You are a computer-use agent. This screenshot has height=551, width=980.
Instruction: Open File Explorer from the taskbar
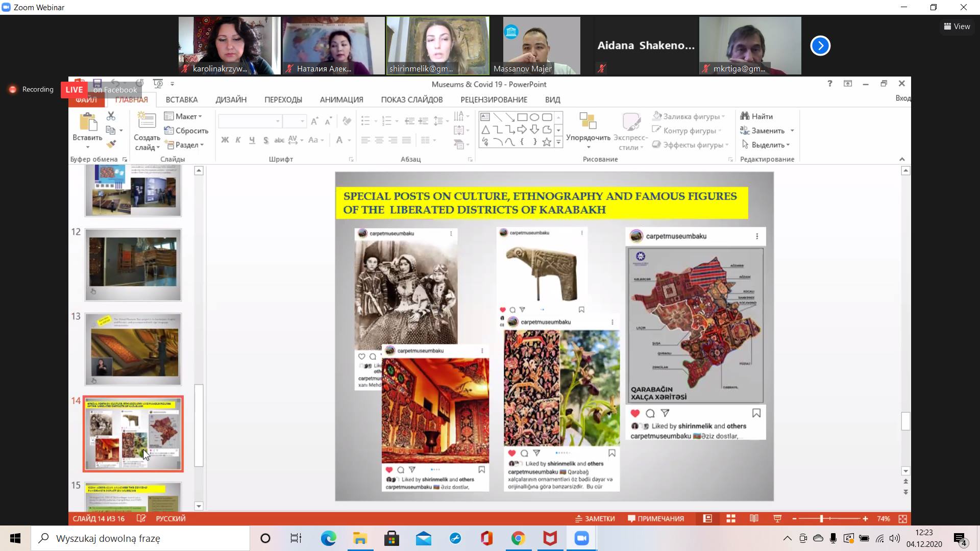[x=360, y=538]
